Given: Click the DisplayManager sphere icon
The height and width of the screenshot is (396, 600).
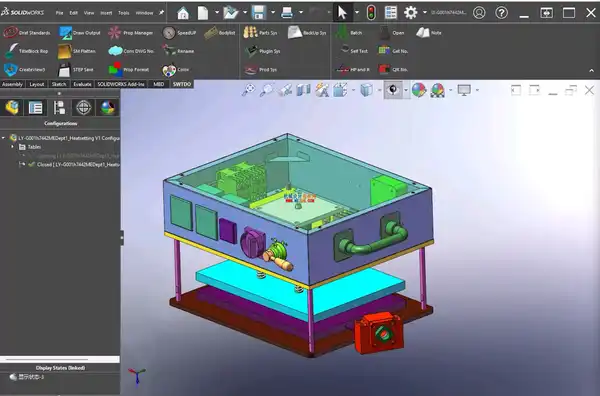Looking at the screenshot, I should pos(108,108).
